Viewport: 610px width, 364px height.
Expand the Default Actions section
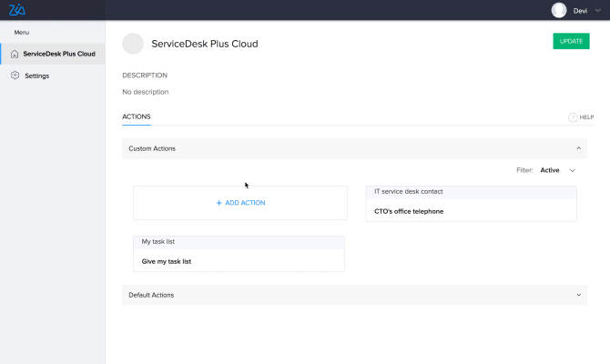coord(579,295)
